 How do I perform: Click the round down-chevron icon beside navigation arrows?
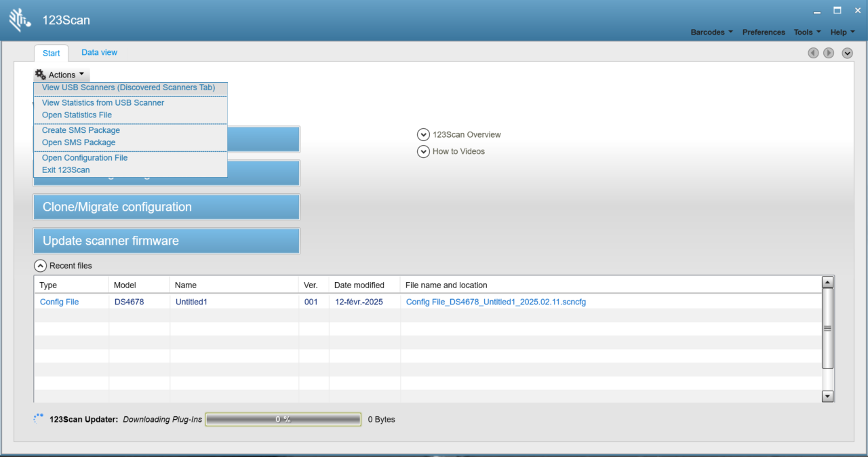point(847,53)
